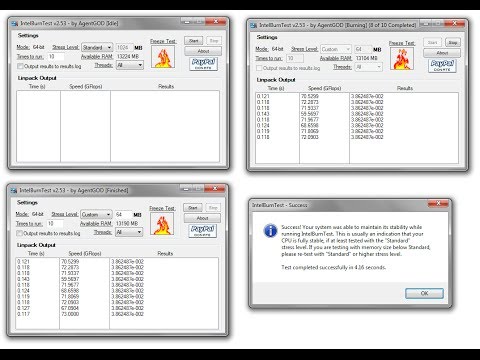This screenshot has width=480, height=360.
Task: Click PayPal Donate image in Burning window
Action: tap(442, 65)
